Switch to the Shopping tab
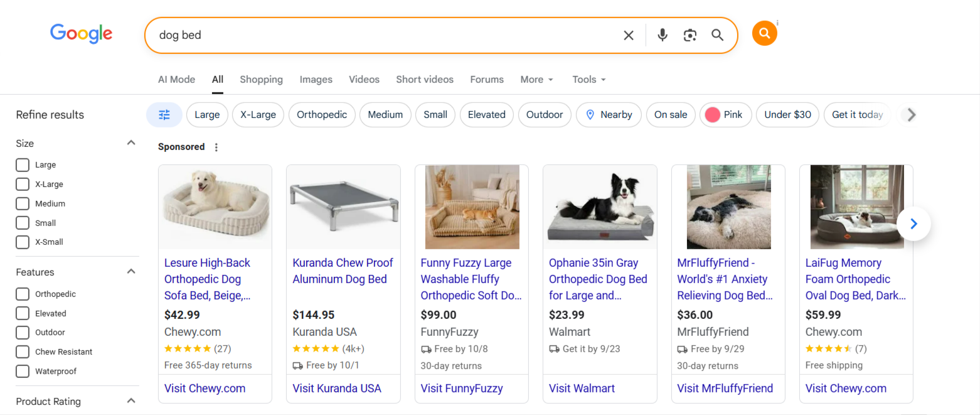The image size is (980, 415). coord(261,79)
